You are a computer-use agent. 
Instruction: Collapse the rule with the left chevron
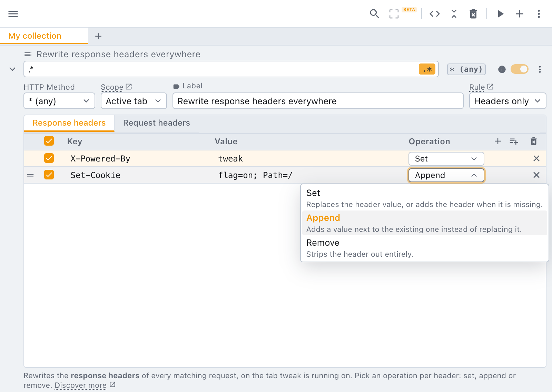click(12, 69)
